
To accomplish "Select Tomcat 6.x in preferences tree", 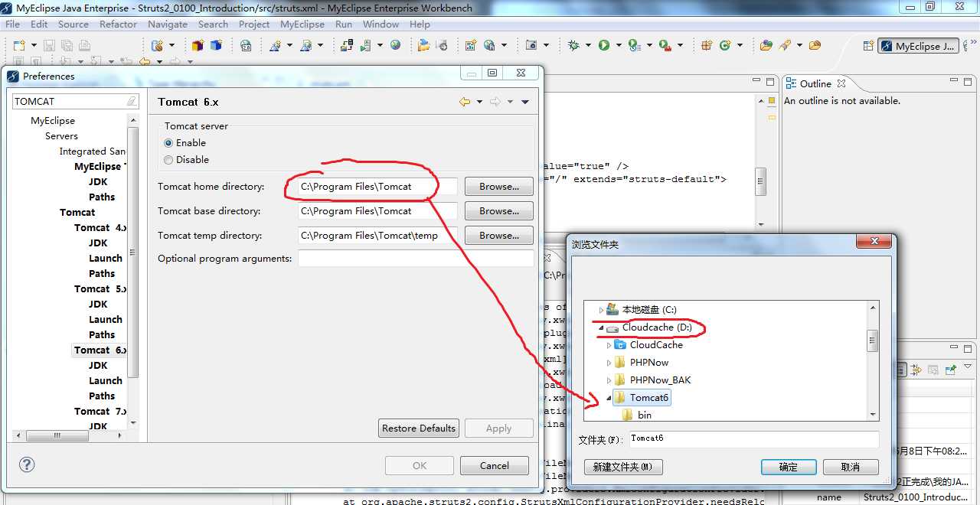I will (x=100, y=350).
